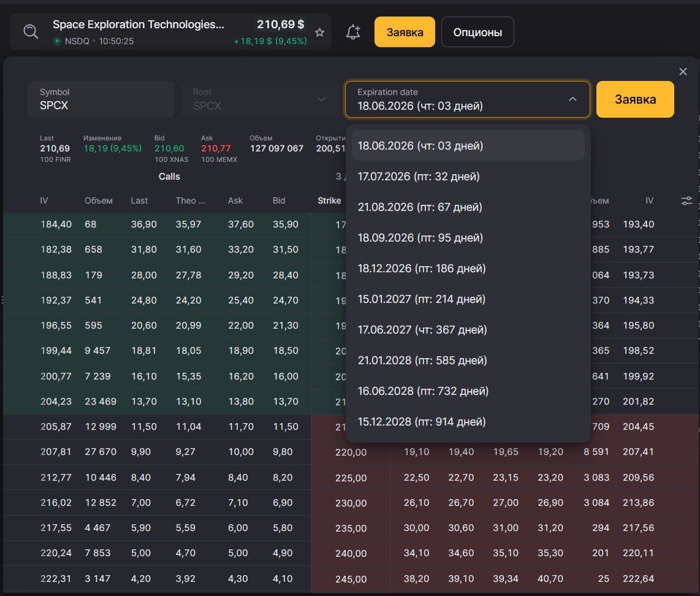Select expiration 21.01.2028 (пт: 585 дней)
Viewport: 700px width, 596px height.
click(x=468, y=361)
